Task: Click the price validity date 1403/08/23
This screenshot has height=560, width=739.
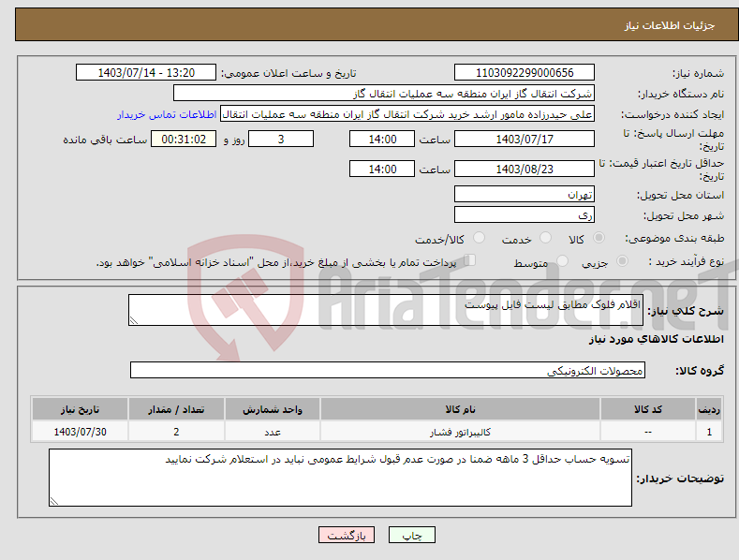Action: click(525, 169)
